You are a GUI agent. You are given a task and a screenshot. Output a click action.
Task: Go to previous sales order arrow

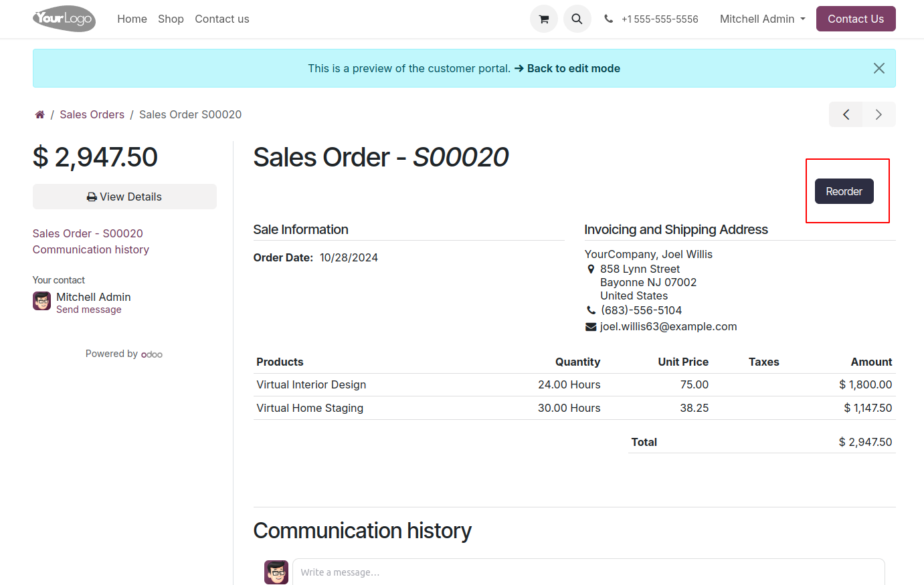pyautogui.click(x=846, y=114)
